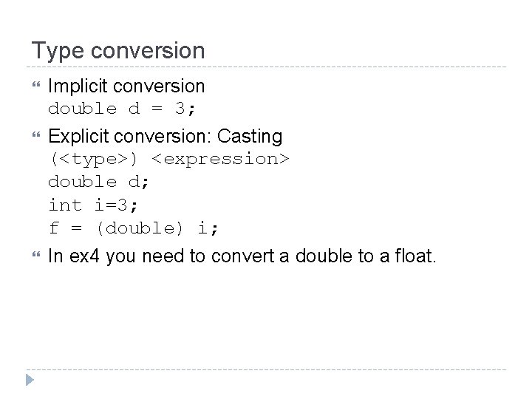This screenshot has height=399, width=532.
Task: Select the slide title Type conversion
Action: (x=118, y=50)
